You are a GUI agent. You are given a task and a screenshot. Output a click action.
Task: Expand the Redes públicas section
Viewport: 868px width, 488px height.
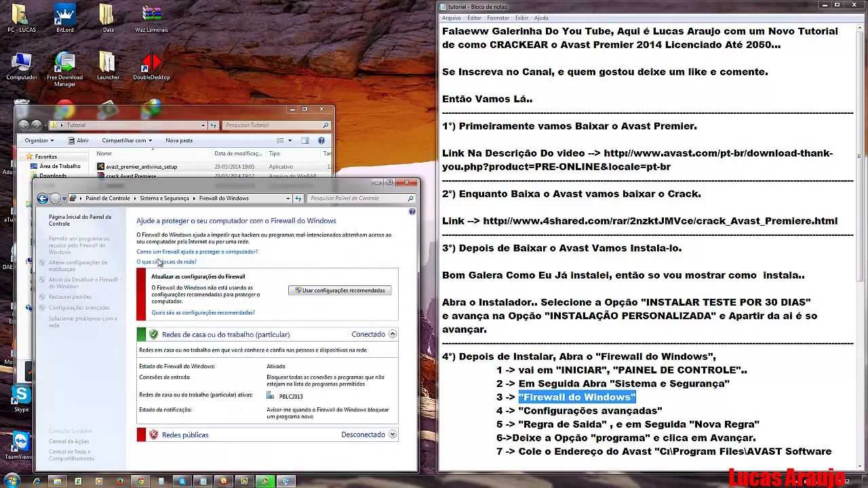coord(393,434)
